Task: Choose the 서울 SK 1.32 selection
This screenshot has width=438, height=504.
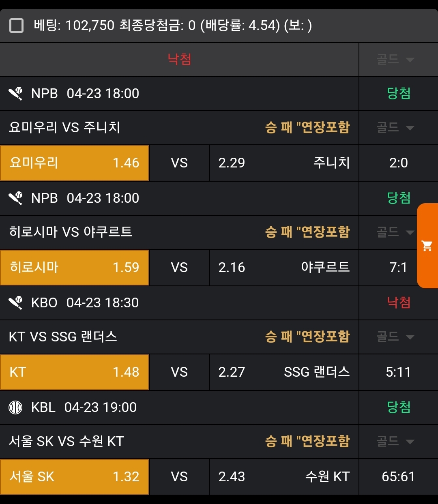Action: 75,477
